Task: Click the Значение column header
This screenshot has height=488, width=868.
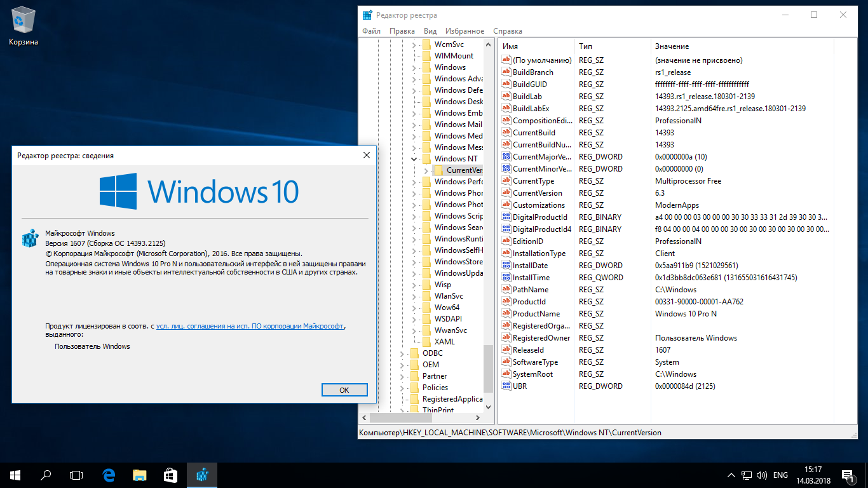Action: tap(672, 46)
